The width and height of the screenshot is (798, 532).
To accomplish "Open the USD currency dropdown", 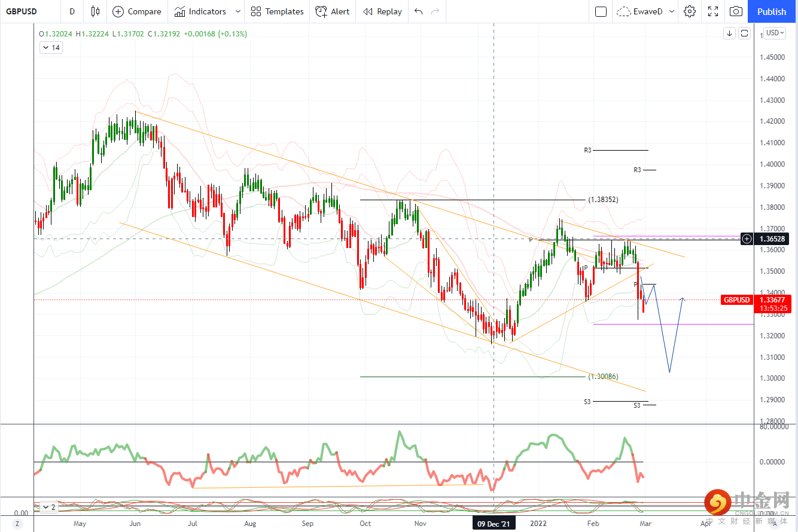I will click(x=775, y=33).
